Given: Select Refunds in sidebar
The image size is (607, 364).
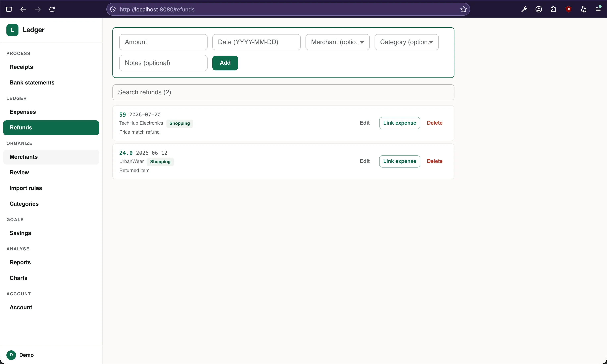Looking at the screenshot, I should click(x=51, y=128).
